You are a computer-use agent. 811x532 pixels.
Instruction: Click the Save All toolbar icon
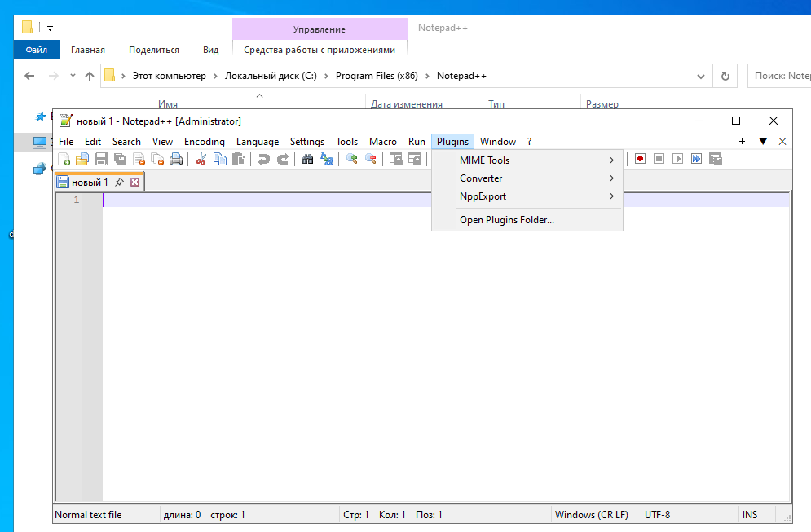click(120, 159)
